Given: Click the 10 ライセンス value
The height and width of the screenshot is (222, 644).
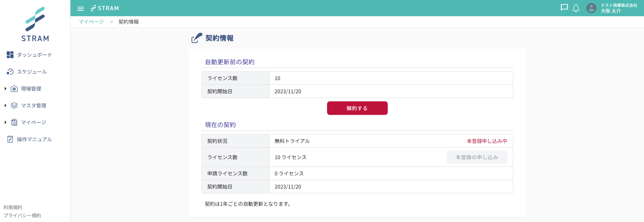Looking at the screenshot, I should 291,157.
